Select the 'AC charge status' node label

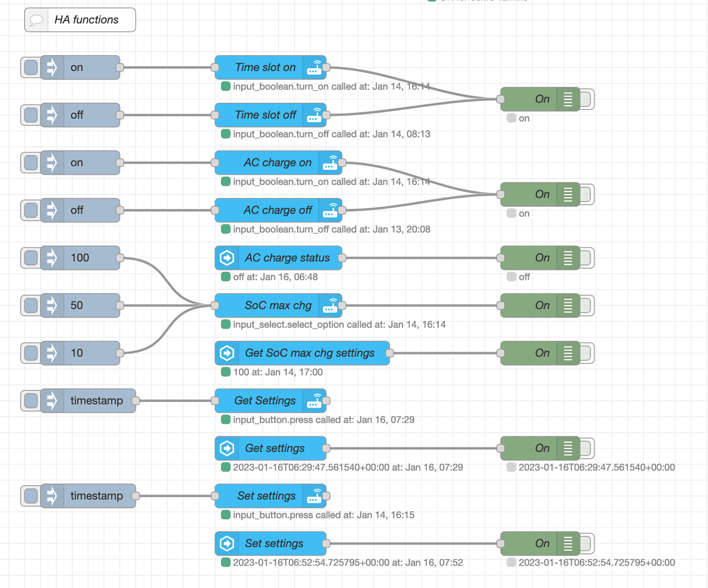(288, 258)
